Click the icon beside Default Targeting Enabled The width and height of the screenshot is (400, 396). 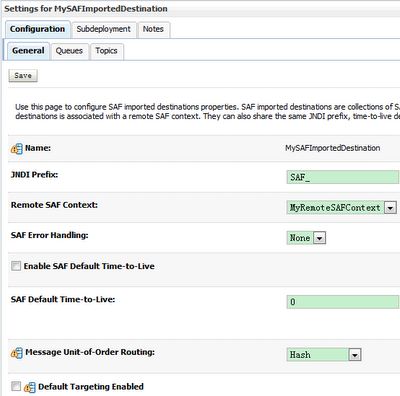click(29, 387)
